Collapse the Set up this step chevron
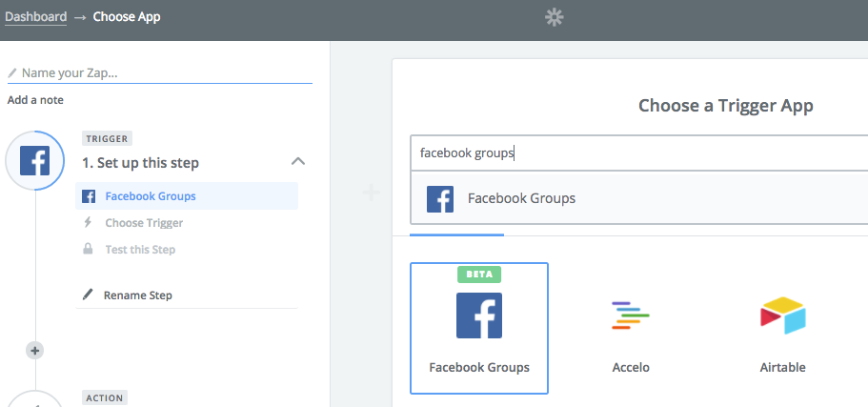Viewport: 868px width, 407px height. pos(298,162)
